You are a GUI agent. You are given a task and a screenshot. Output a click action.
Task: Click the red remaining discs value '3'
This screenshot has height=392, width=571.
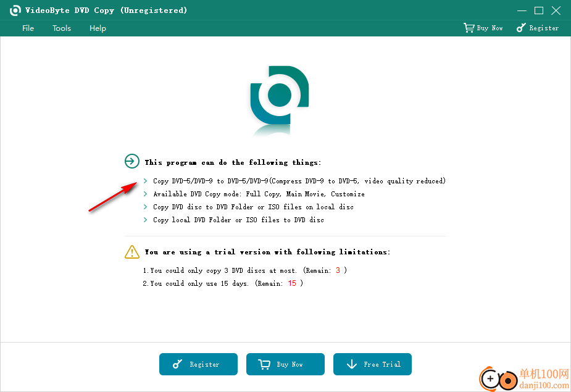pyautogui.click(x=338, y=270)
